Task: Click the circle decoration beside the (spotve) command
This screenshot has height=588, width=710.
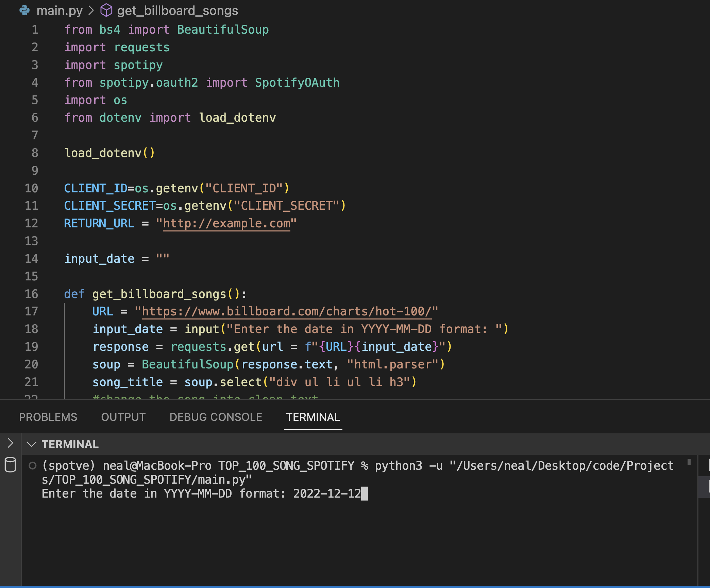Action: pyautogui.click(x=33, y=465)
